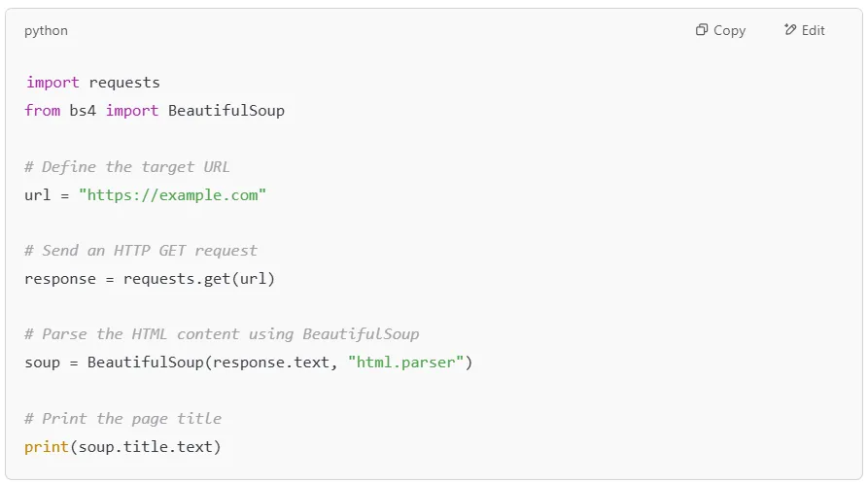Click the Define the target URL comment
The image size is (868, 484).
(127, 167)
